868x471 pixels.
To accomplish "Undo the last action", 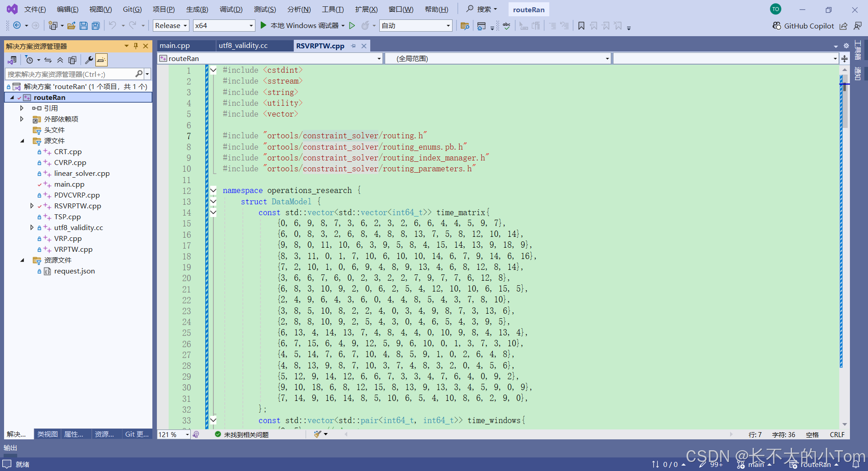I will 113,26.
